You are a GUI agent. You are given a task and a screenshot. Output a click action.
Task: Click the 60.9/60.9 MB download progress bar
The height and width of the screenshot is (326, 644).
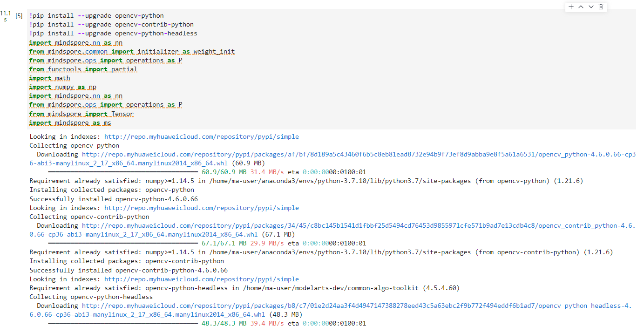tap(123, 172)
